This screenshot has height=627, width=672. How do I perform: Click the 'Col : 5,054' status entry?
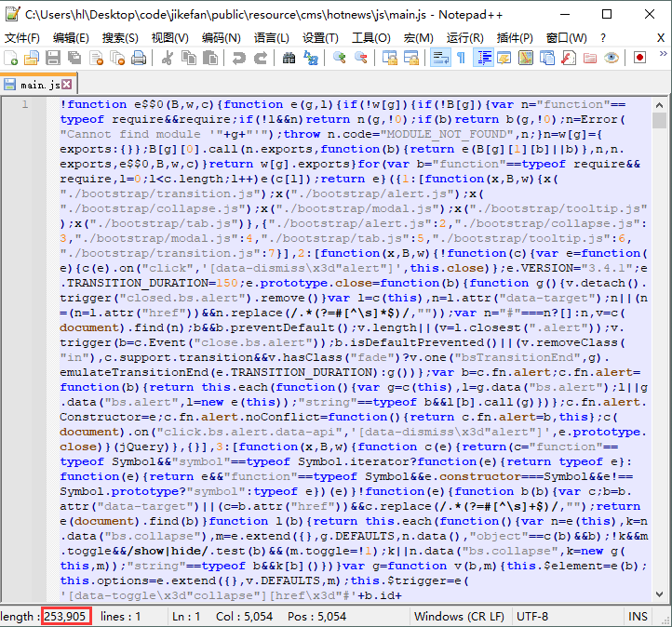[244, 616]
